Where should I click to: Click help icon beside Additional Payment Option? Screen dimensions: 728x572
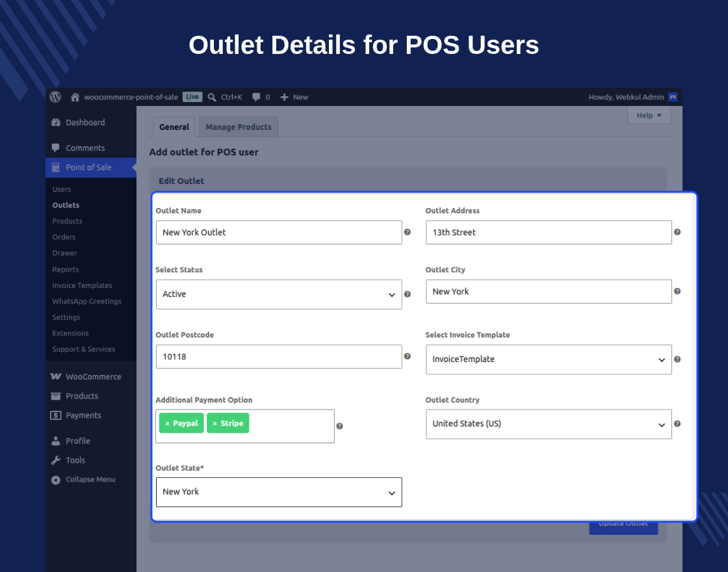[339, 426]
